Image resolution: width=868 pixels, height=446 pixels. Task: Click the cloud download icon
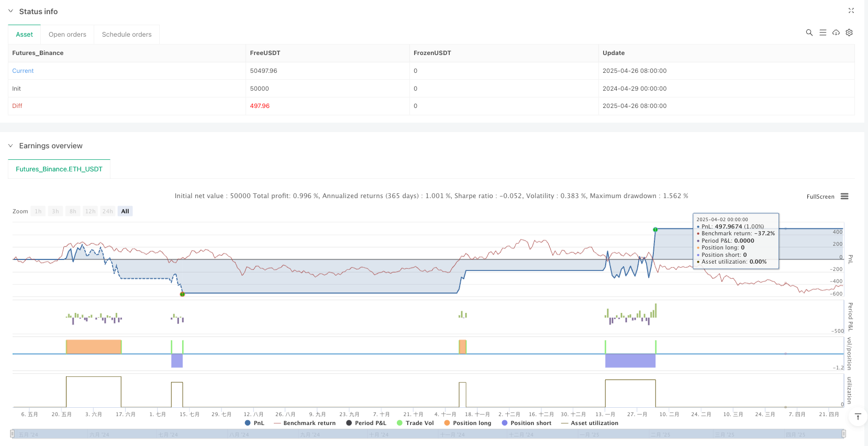[x=836, y=32]
